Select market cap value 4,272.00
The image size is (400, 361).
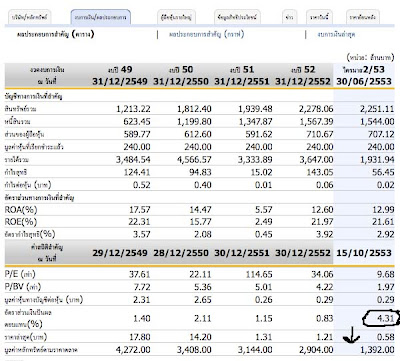point(133,350)
